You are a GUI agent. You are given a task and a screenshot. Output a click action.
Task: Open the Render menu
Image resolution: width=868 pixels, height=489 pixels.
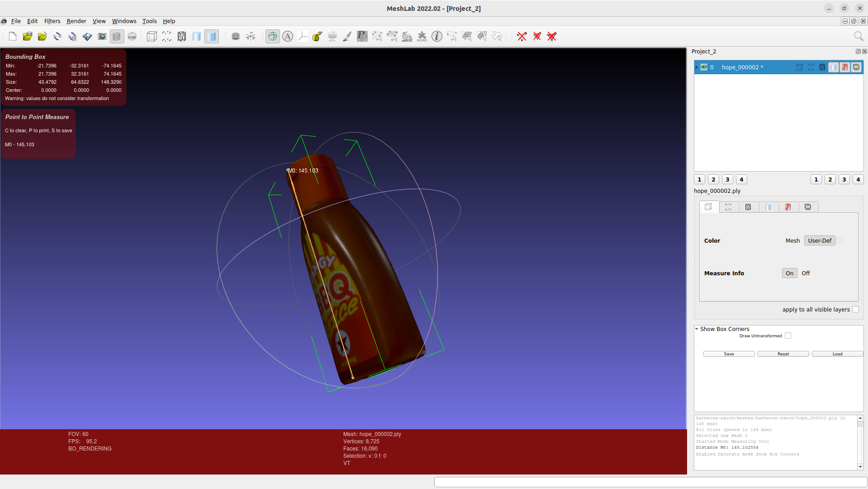tap(76, 21)
